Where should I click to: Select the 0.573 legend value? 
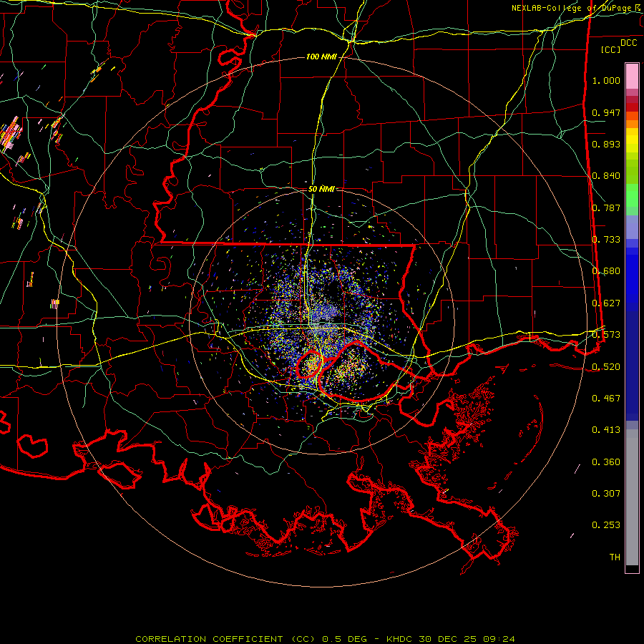click(x=606, y=335)
